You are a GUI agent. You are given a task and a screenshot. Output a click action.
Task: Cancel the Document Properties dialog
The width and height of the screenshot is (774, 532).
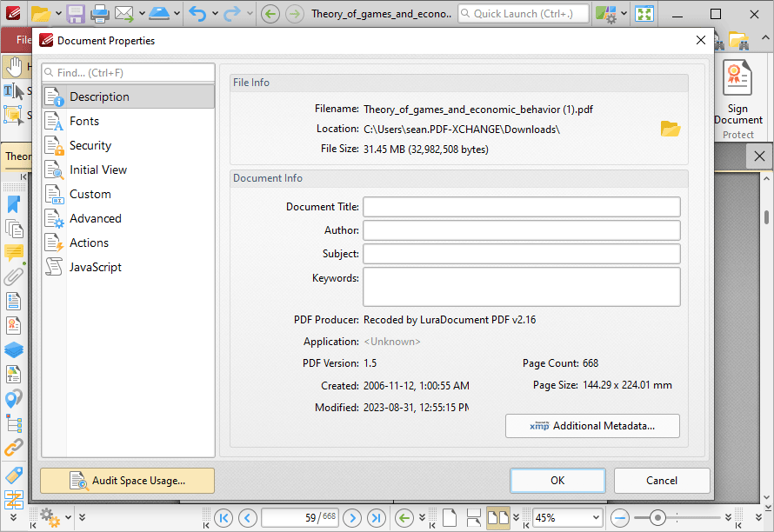(662, 481)
